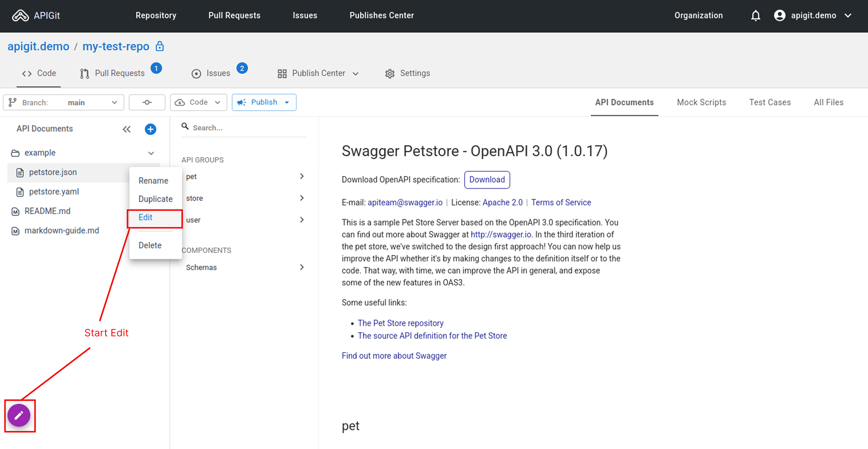Click the Pull Requests count badge
The height and width of the screenshot is (449, 868).
tap(156, 68)
